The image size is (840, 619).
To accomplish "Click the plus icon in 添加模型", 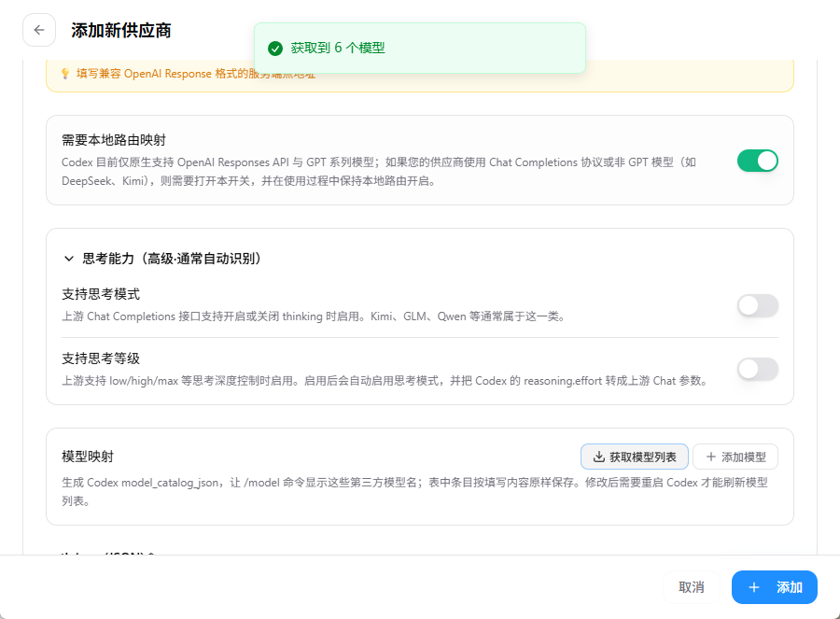I will click(x=711, y=457).
